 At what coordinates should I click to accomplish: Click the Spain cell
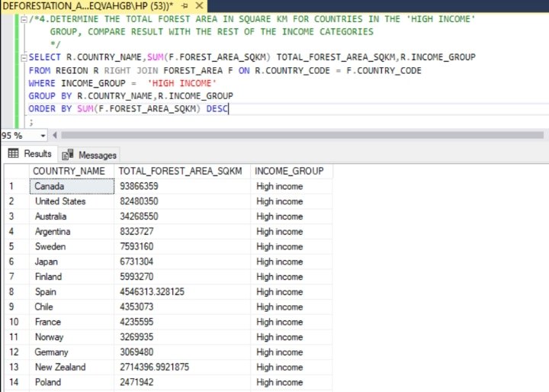[72, 292]
